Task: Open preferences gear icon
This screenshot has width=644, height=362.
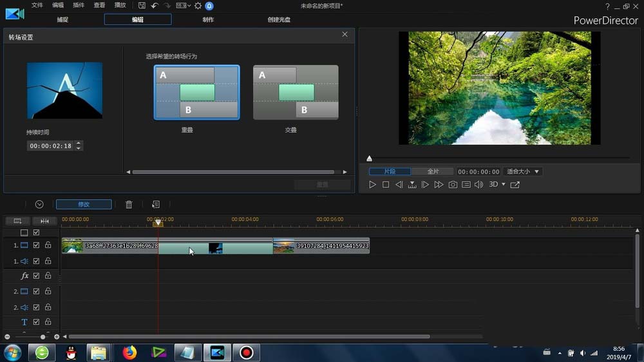Action: [198, 6]
